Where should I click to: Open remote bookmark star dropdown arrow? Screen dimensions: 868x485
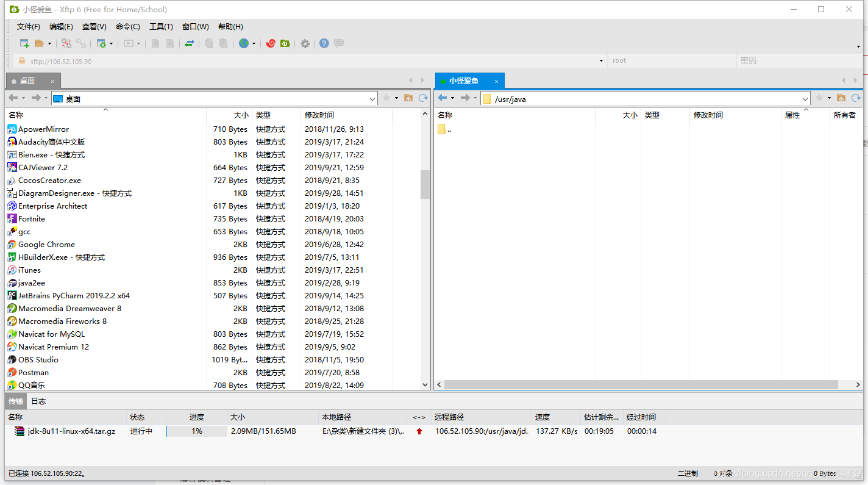pyautogui.click(x=829, y=98)
